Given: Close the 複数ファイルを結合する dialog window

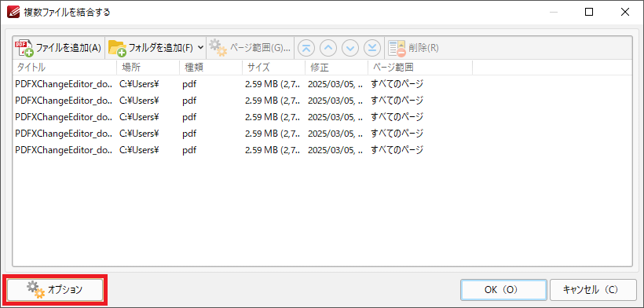Looking at the screenshot, I should point(624,12).
